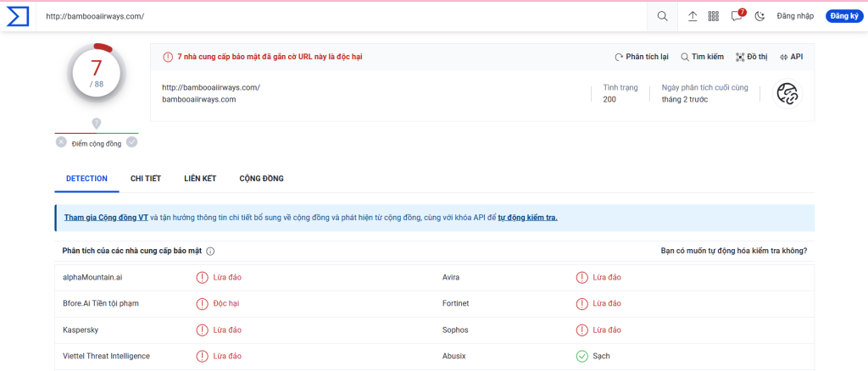Viewport: 868px width, 371px height.
Task: Click Sophos vendor name
Action: pos(455,330)
